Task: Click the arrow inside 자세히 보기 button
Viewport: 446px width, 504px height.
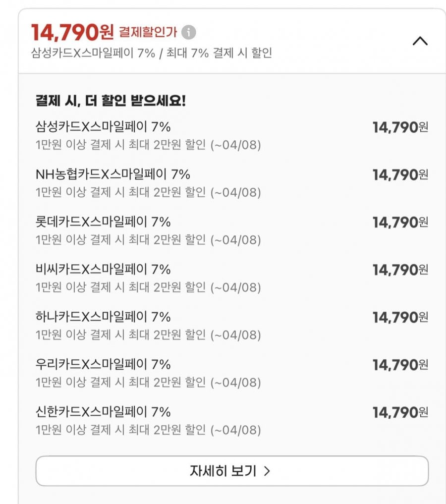Action: click(267, 471)
